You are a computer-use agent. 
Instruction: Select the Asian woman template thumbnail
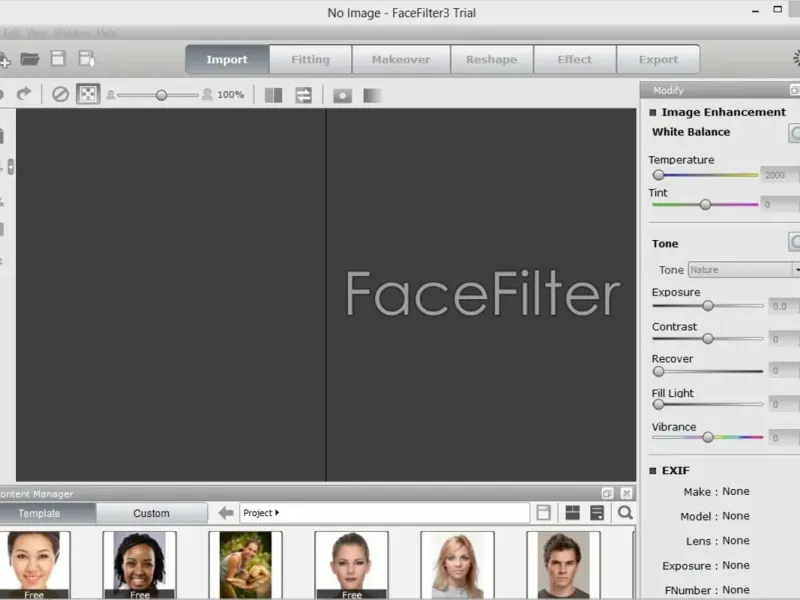coord(34,565)
